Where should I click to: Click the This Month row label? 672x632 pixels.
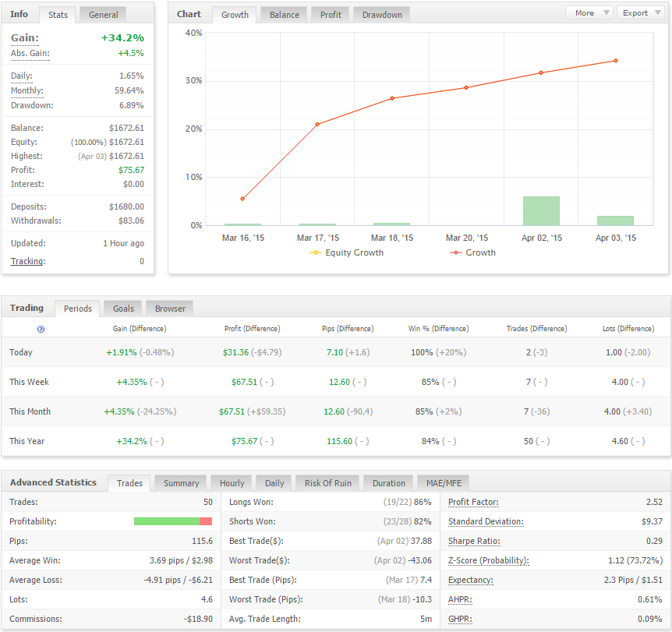pos(30,411)
